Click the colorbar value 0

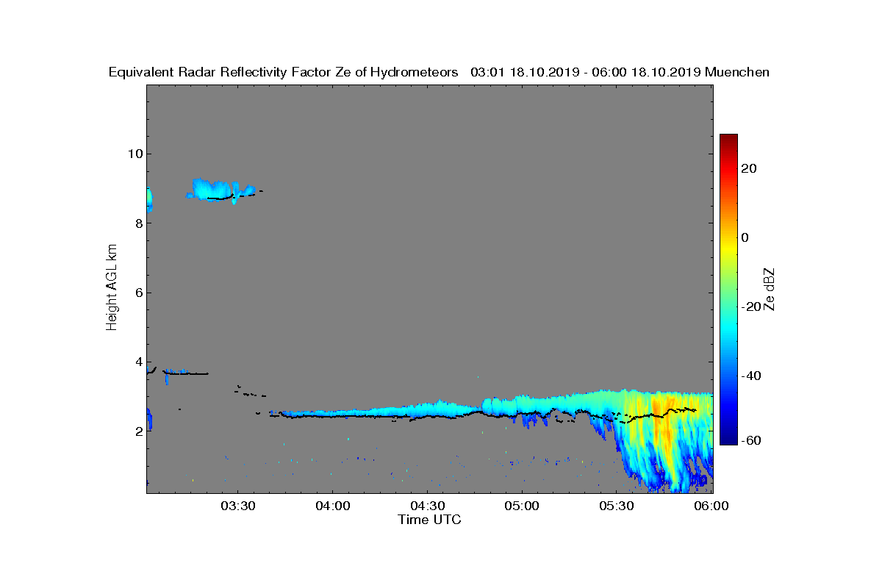(746, 237)
